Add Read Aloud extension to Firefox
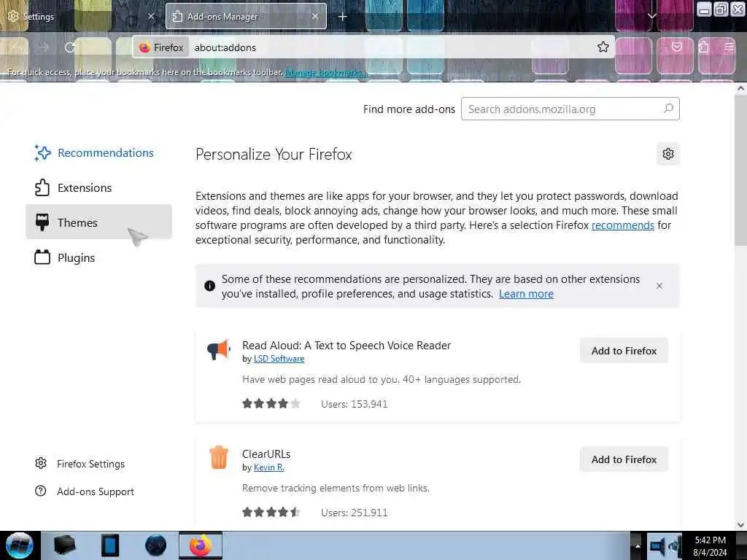 click(624, 351)
